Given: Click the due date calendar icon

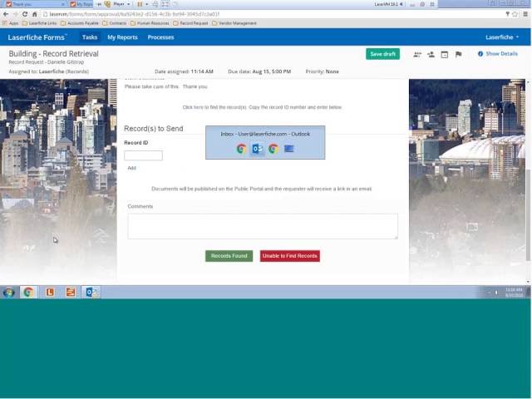Looking at the screenshot, I should point(445,54).
